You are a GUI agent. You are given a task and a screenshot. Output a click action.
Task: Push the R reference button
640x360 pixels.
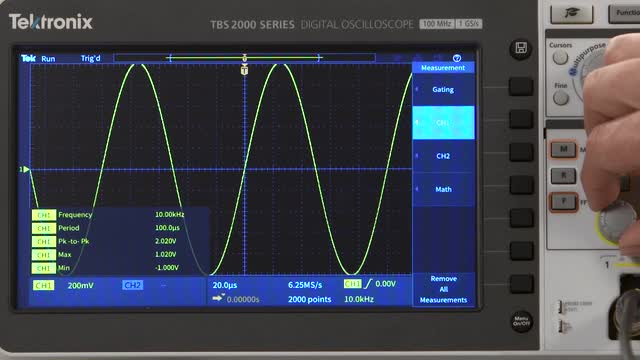point(564,176)
